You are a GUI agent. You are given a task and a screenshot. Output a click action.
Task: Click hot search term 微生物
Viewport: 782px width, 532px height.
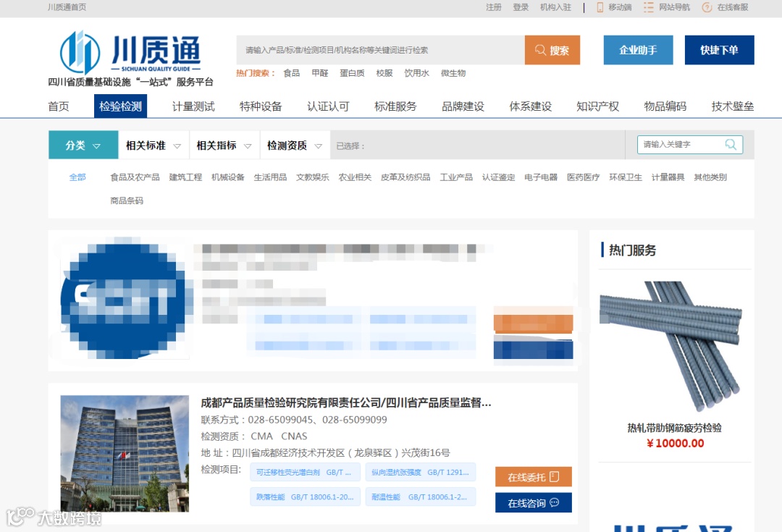pos(453,73)
